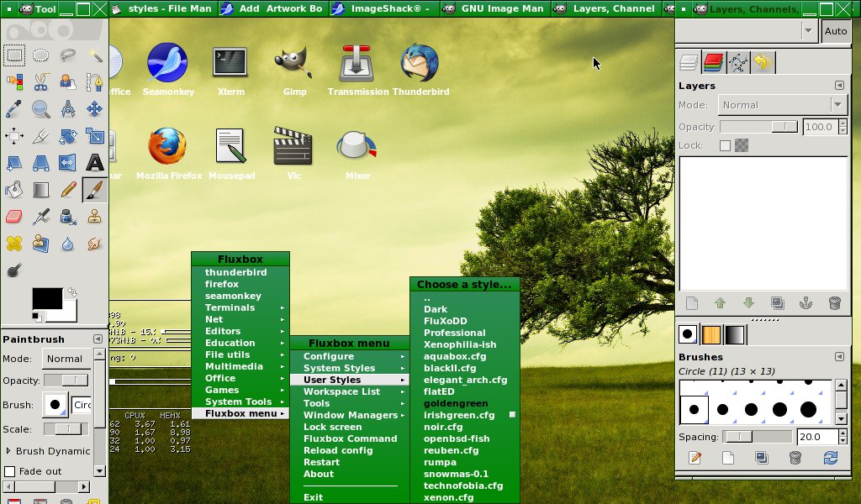Switch to styles File Manager taskbar window

163,8
